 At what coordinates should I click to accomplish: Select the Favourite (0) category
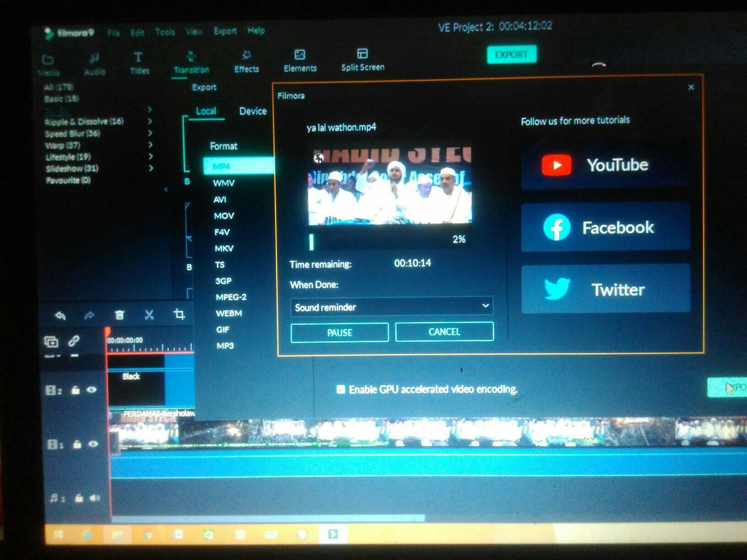tap(68, 180)
